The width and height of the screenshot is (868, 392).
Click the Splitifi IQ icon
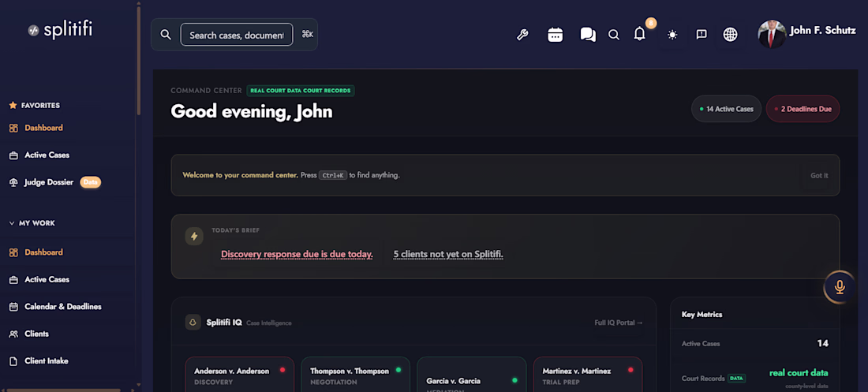pyautogui.click(x=193, y=323)
